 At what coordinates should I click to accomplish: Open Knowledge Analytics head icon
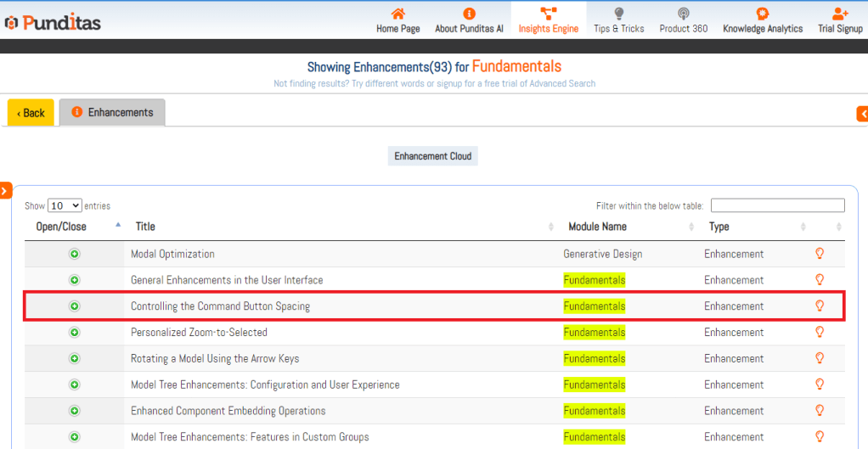click(762, 14)
